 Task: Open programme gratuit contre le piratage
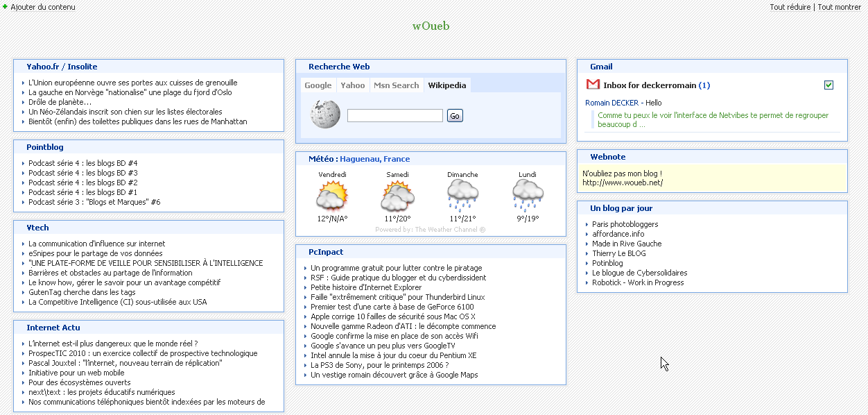397,268
